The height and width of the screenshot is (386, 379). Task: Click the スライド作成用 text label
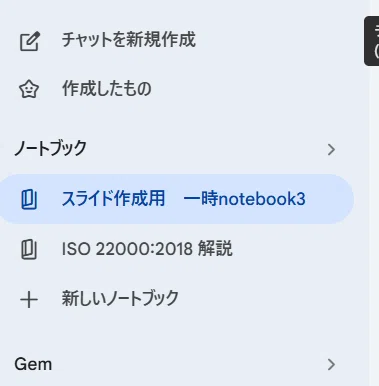click(113, 199)
